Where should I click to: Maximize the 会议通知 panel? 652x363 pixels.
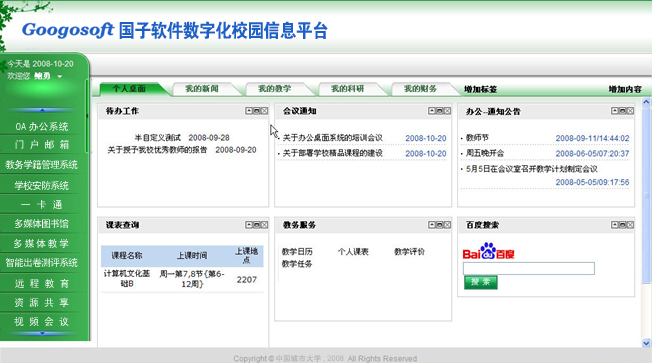(x=440, y=111)
